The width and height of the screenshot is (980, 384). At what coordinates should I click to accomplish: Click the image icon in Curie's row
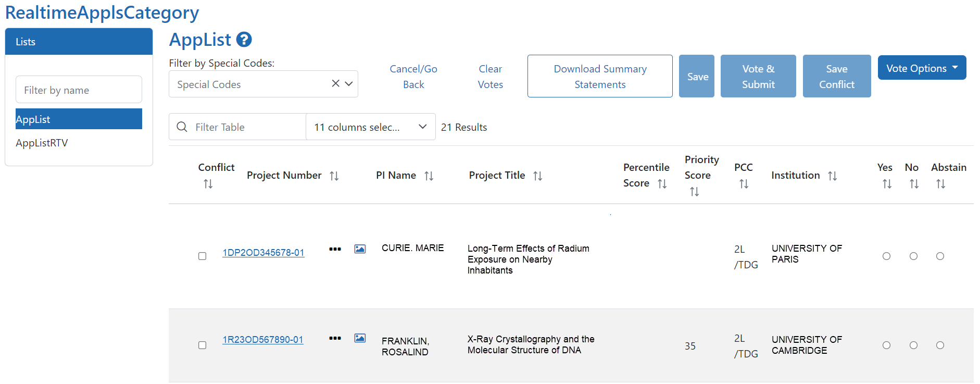360,249
